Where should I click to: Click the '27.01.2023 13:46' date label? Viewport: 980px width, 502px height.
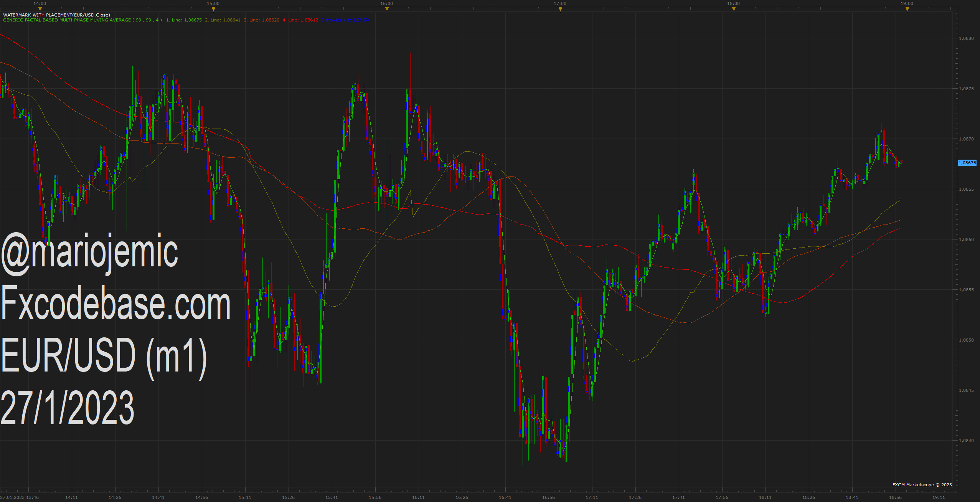(20, 497)
